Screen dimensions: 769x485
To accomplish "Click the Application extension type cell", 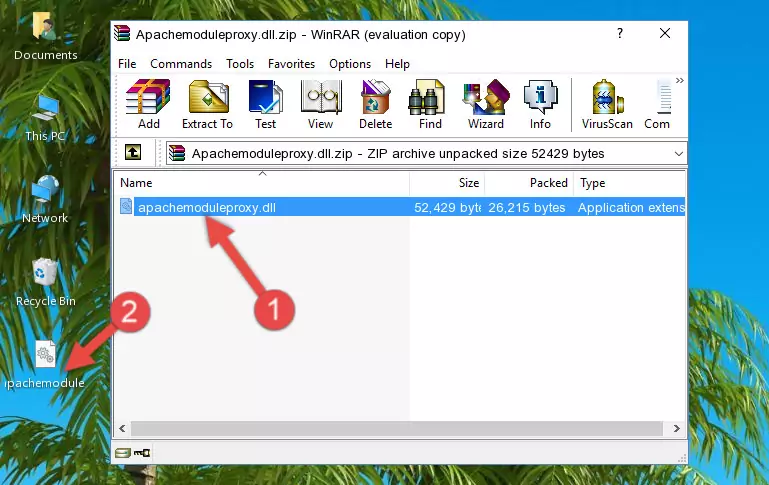I will click(631, 208).
